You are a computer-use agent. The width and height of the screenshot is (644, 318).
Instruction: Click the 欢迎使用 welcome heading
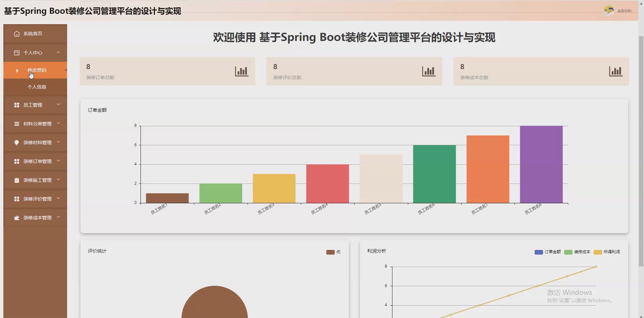354,37
